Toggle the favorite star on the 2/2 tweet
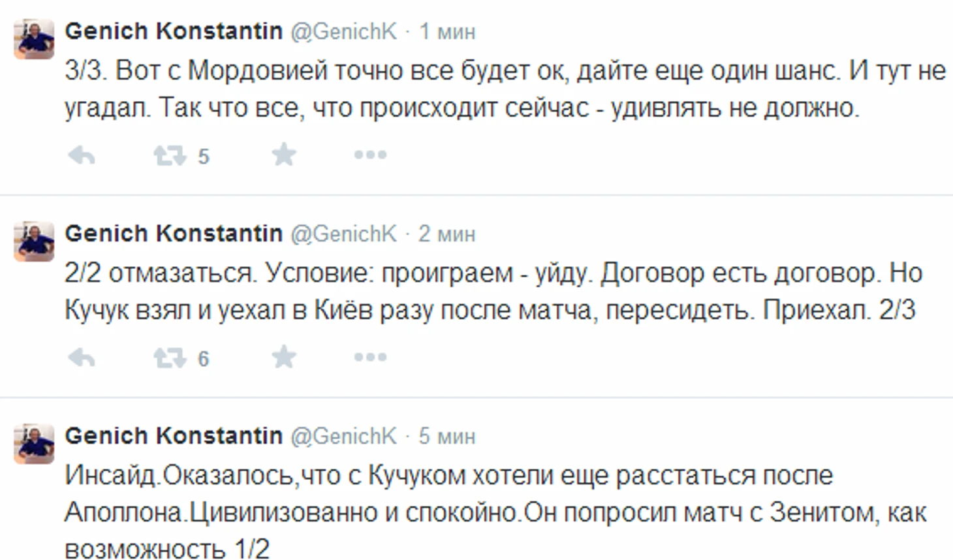 [x=283, y=357]
